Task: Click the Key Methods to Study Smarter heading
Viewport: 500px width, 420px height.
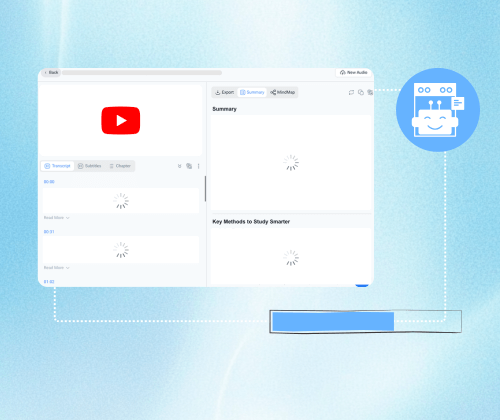Action: pyautogui.click(x=251, y=222)
